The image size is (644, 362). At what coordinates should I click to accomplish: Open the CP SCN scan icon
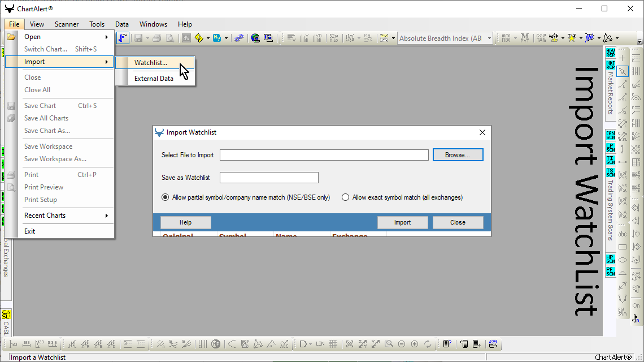[610, 148]
